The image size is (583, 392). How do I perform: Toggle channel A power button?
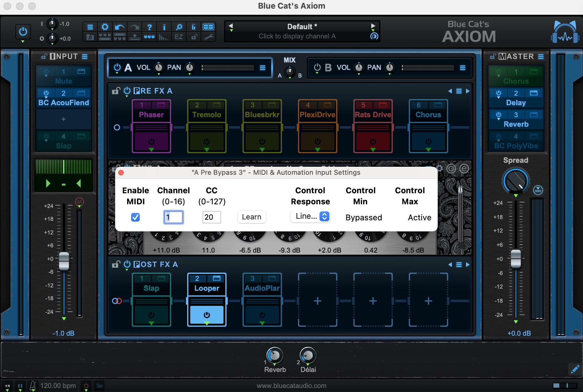[x=117, y=67]
